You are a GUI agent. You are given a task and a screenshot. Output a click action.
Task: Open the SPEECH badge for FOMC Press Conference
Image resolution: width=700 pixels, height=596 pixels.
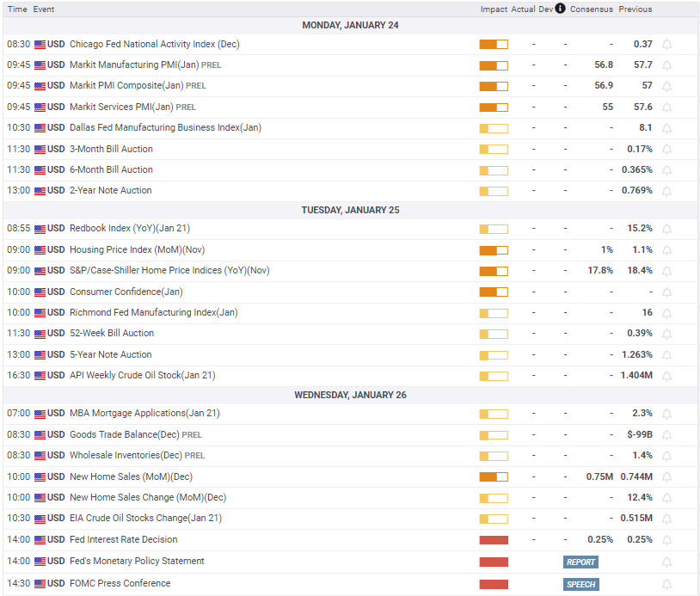580,584
